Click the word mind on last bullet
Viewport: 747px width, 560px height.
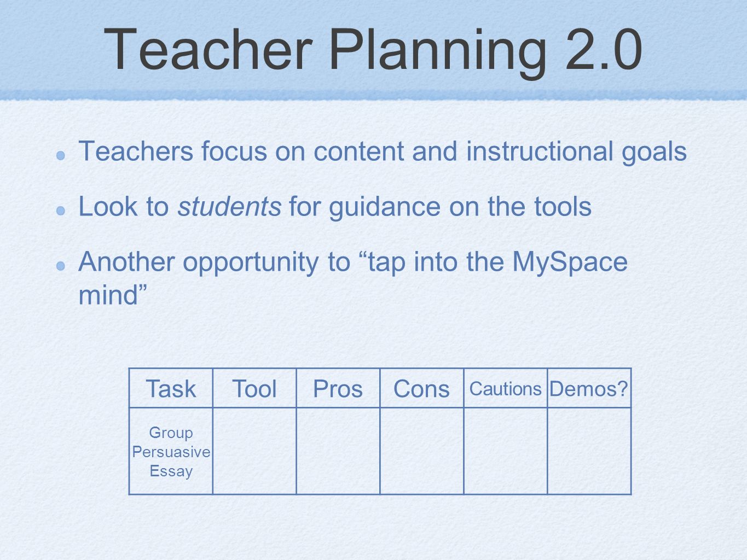coord(113,295)
